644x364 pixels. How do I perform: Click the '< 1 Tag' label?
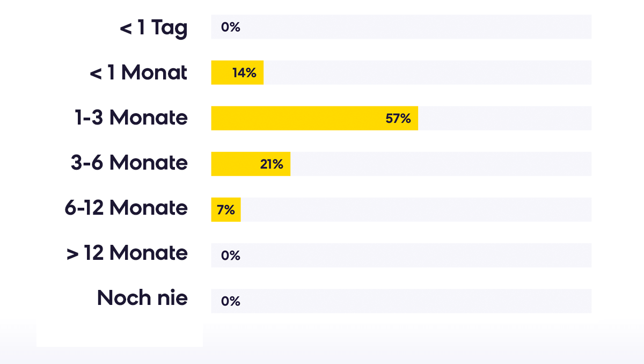(153, 27)
